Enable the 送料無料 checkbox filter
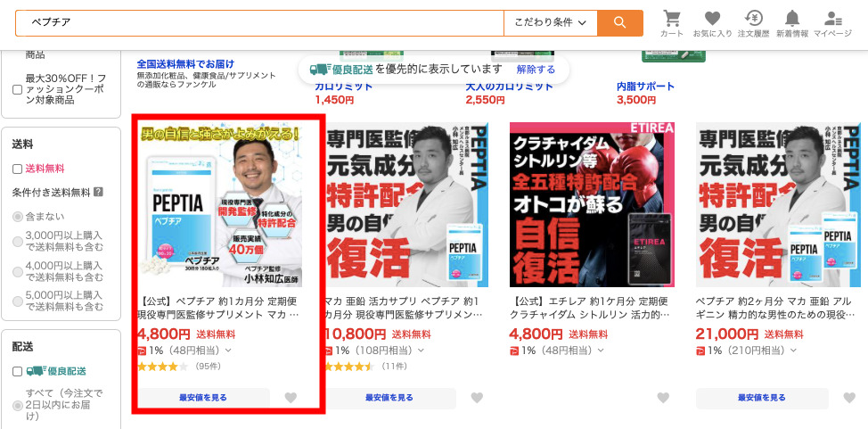Viewport: 868px width, 429px height. click(x=17, y=169)
